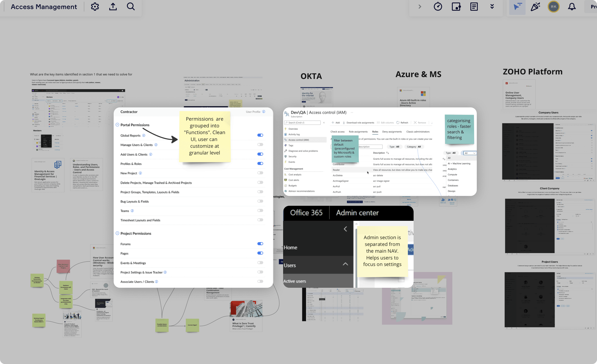This screenshot has width=597, height=364.
Task: Toggle the cursor pointer tool
Action: coord(517,7)
